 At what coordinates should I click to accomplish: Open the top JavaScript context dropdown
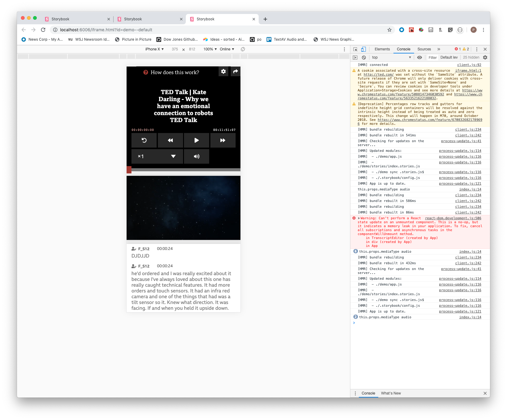[391, 57]
